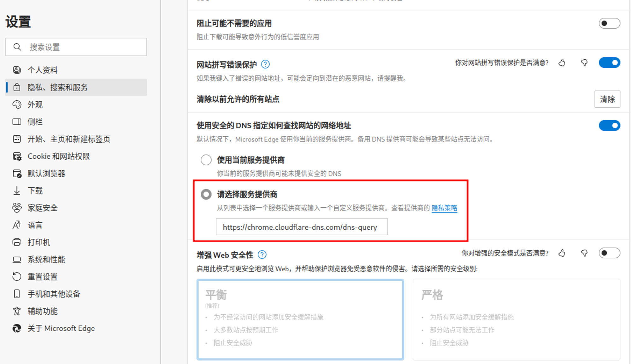Open the 外观 settings page
Image resolution: width=631 pixels, height=364 pixels.
(x=35, y=104)
